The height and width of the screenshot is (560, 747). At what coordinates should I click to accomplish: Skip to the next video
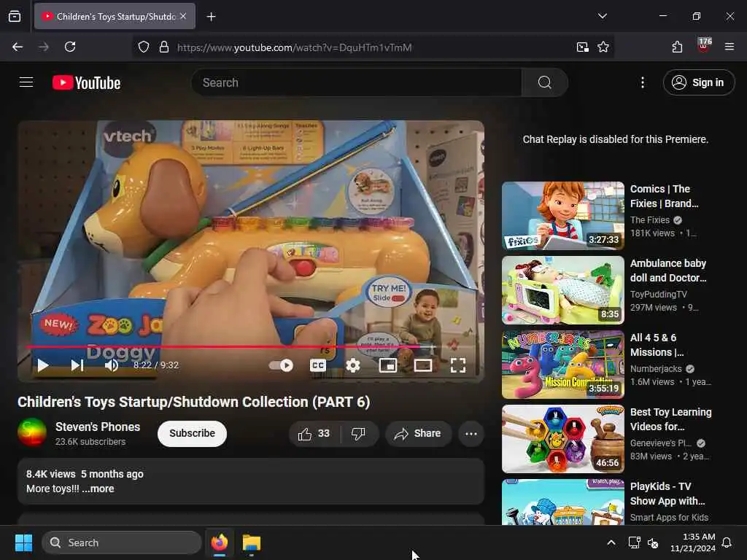77,365
